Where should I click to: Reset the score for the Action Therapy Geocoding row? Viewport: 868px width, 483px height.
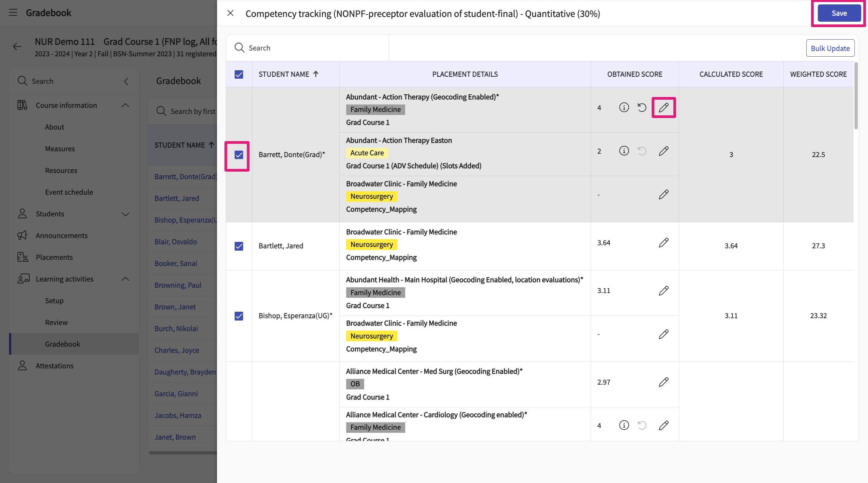(642, 108)
